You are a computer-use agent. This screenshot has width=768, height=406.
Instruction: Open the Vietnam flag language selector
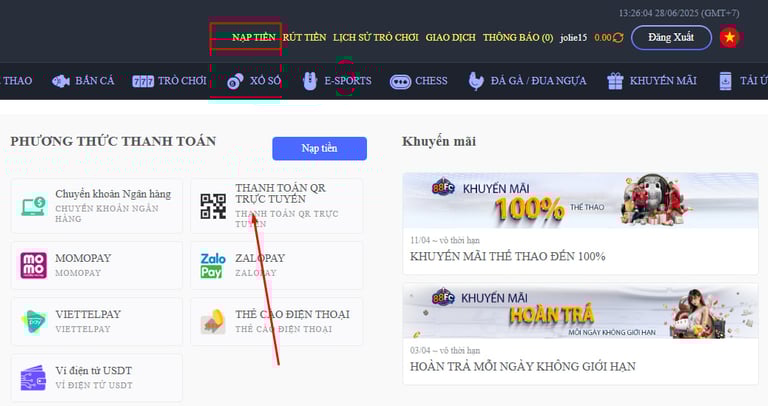click(729, 37)
